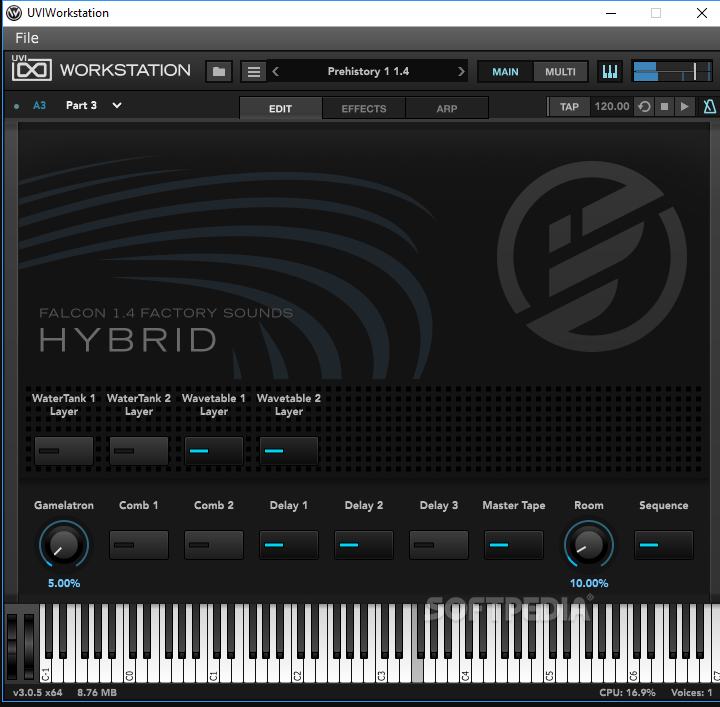Click the Gamelatron 5.00% value

[64, 583]
